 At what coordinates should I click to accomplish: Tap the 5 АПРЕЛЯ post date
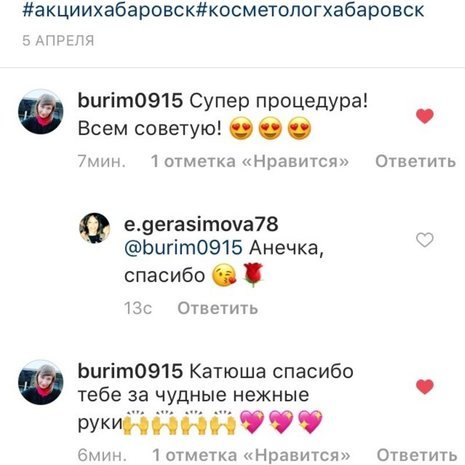click(58, 41)
